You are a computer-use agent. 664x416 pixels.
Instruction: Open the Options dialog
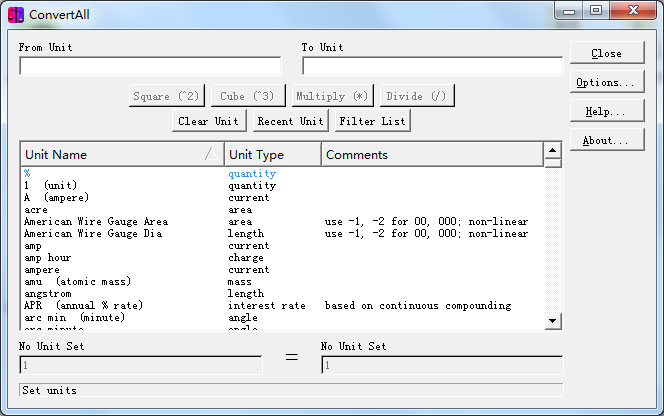[x=606, y=82]
